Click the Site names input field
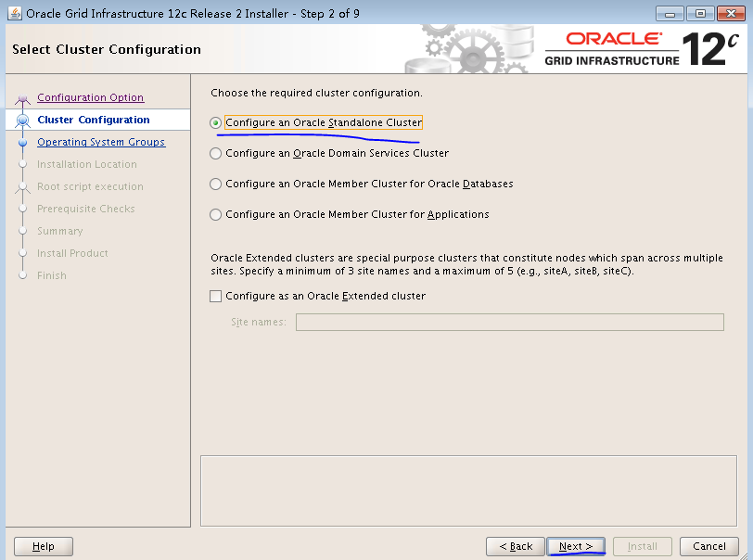Viewport: 753px width, 560px height. point(509,323)
